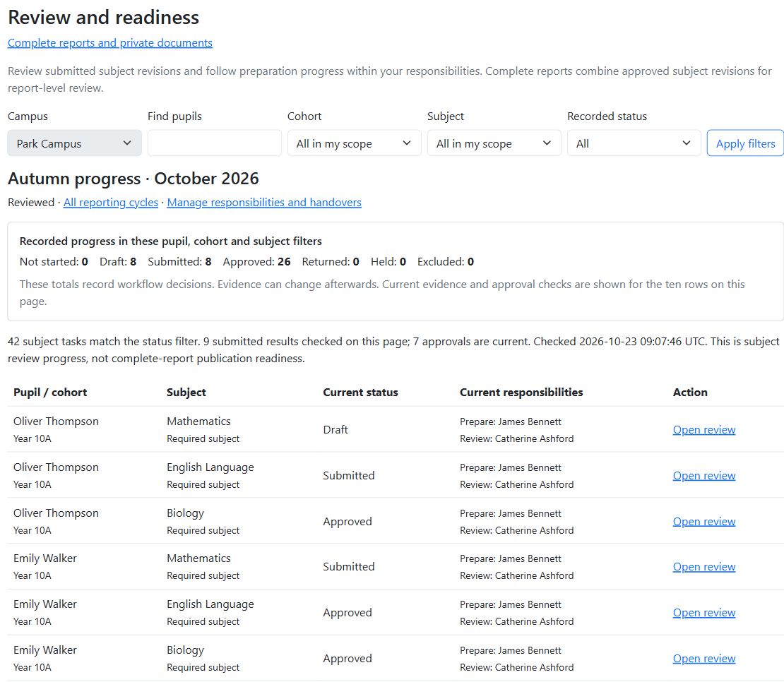Viewport: 784px width, 682px height.
Task: Click the Pupil / cohort column header
Action: (x=50, y=393)
